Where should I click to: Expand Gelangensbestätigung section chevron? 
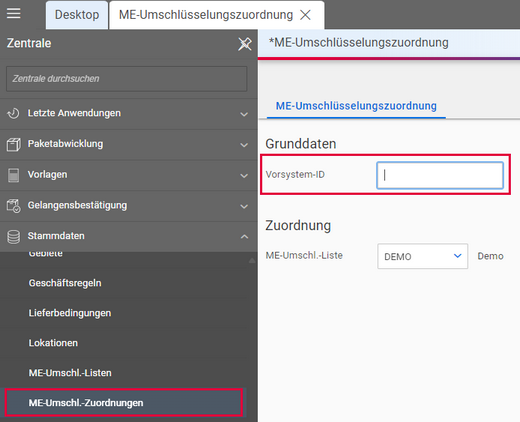(244, 206)
